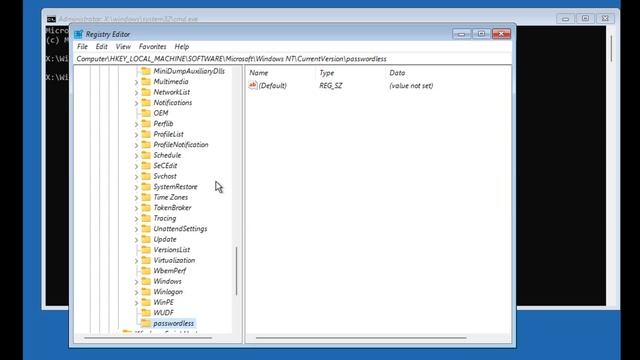
Task: Open the View menu
Action: click(x=123, y=47)
